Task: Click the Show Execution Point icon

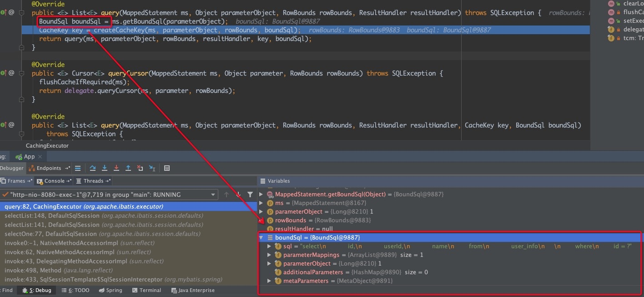Action: pyautogui.click(x=78, y=168)
